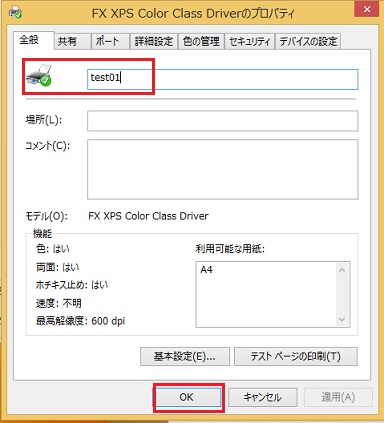Click the ホチキス止め: はい text
Image resolution: width=384 pixels, height=423 pixels.
point(72,285)
